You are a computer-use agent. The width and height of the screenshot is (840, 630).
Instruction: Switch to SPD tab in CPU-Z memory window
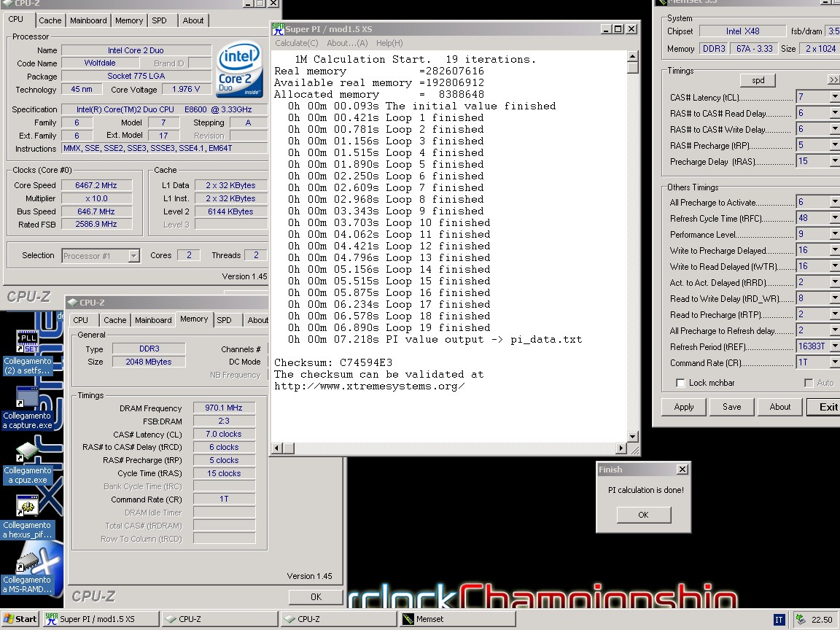[x=224, y=320]
